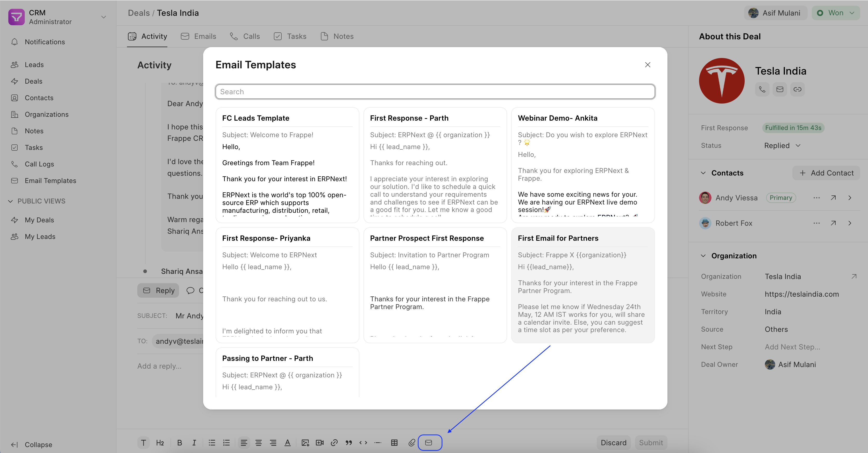This screenshot has height=453, width=868.
Task: Open Andy Viessa contact in new page arrow
Action: pos(833,198)
